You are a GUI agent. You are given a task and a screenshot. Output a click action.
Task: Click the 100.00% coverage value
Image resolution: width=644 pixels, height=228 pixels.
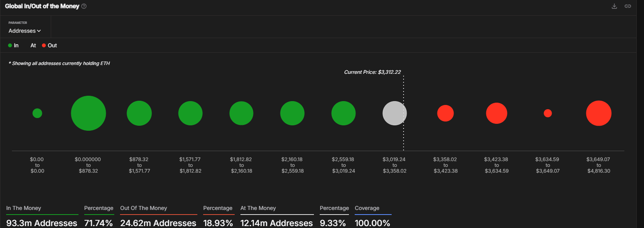(372, 223)
